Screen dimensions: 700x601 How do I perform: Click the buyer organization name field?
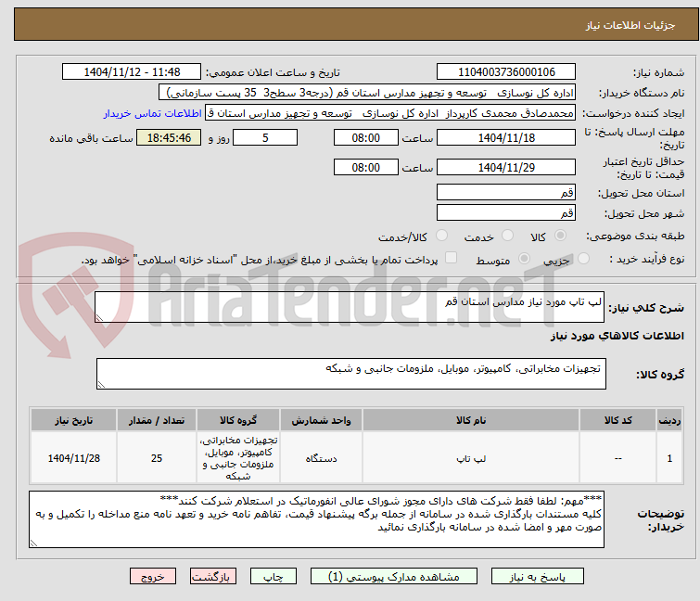(367, 93)
